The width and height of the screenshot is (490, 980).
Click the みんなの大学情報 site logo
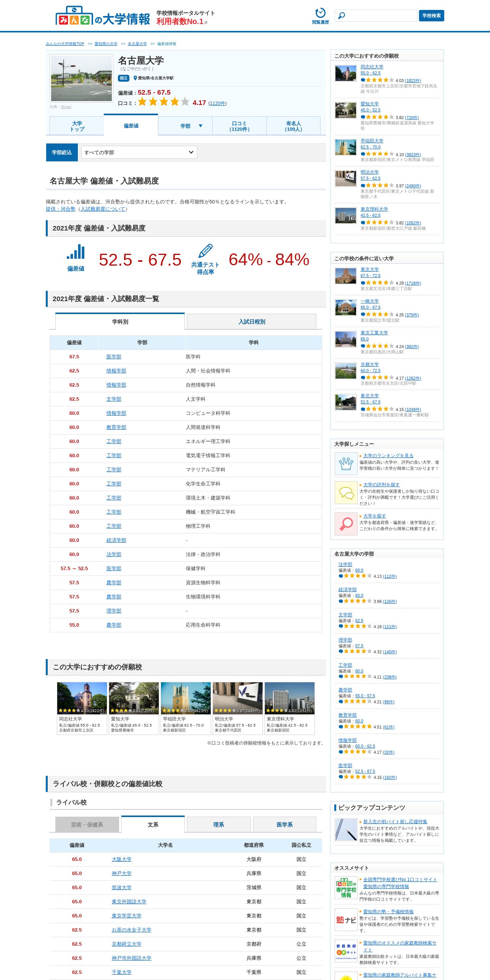point(103,16)
